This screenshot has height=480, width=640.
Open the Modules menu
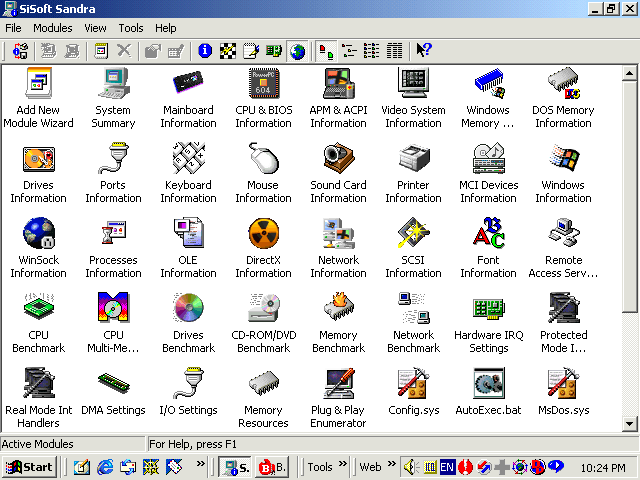(x=53, y=28)
